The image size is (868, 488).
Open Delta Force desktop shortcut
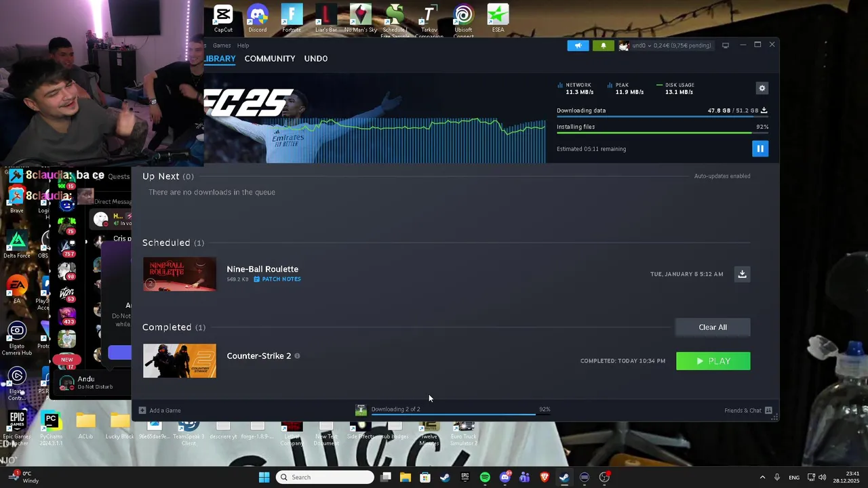[17, 245]
